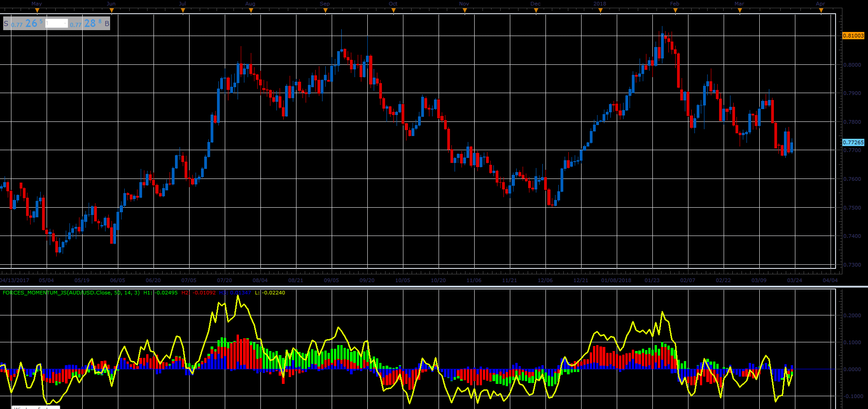The image size is (868, 409).
Task: Click the 10/20 date axis label
Action: [438, 280]
